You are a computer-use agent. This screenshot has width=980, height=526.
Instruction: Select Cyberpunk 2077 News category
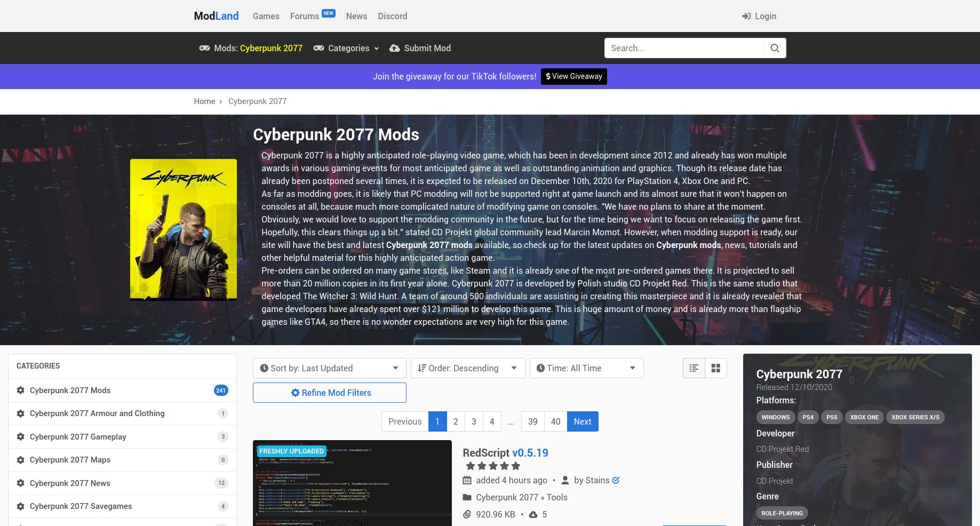tap(122, 483)
